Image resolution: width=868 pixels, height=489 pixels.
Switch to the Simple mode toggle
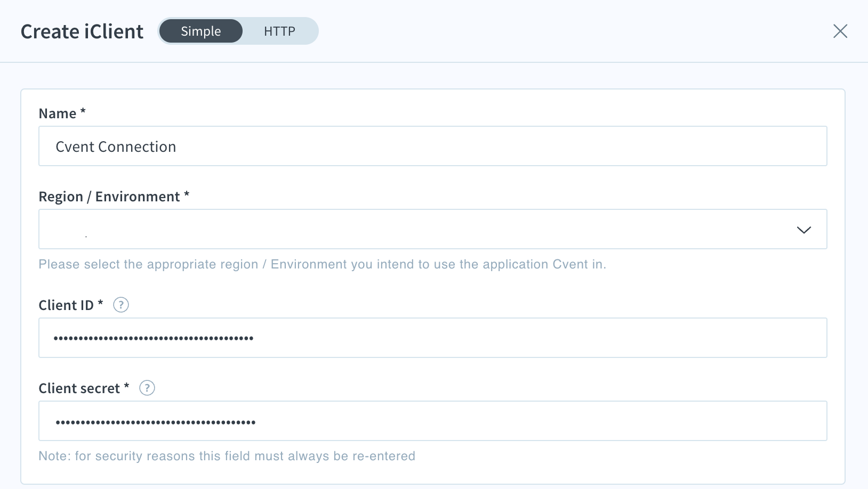coord(201,31)
